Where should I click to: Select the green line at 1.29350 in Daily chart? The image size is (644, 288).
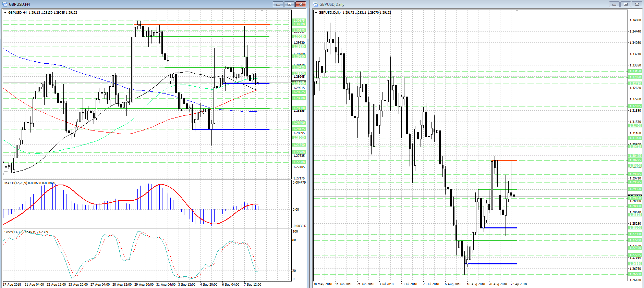click(497, 189)
